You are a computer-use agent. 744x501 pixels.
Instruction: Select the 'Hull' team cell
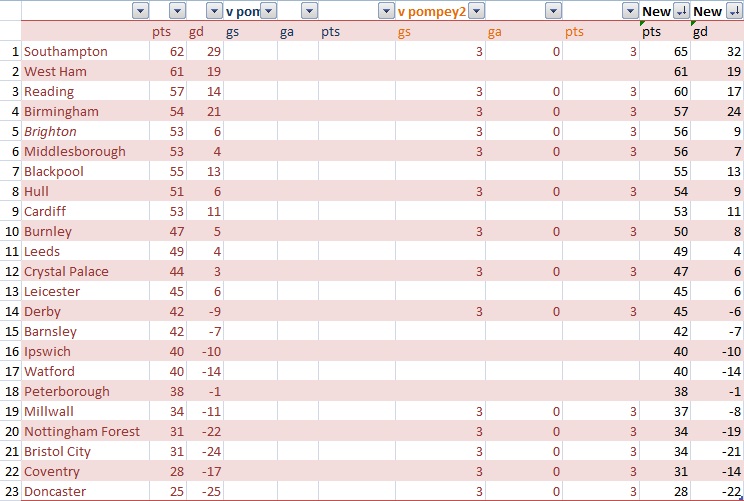tap(85, 191)
